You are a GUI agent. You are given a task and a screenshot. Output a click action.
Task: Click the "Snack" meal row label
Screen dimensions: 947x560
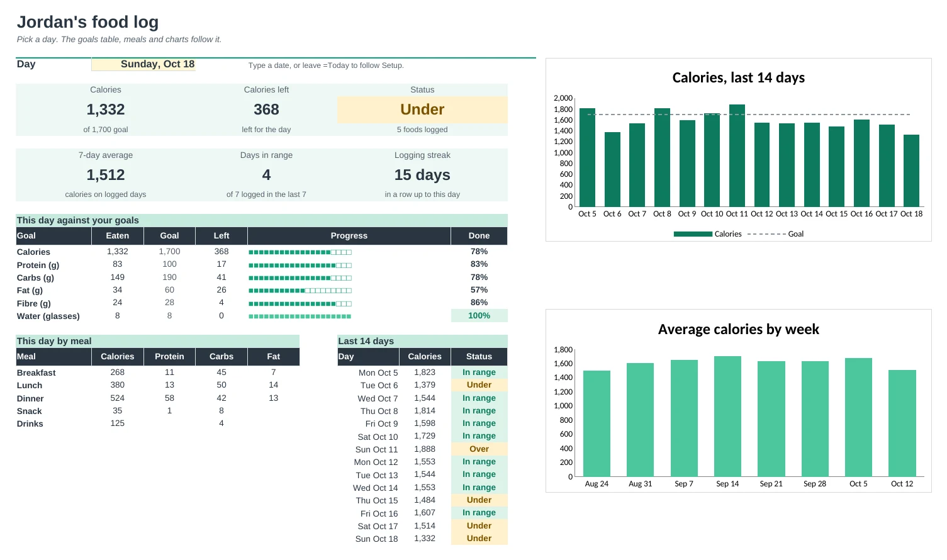click(x=30, y=411)
